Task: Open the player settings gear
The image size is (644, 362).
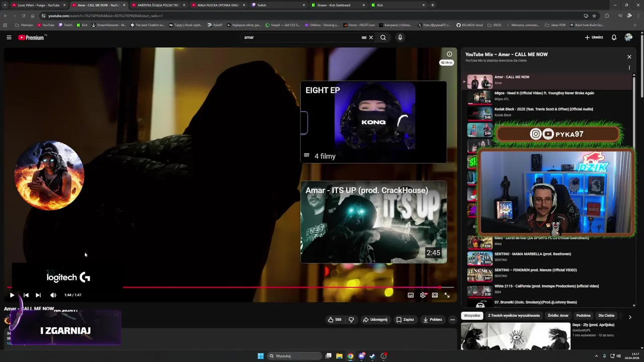Action: pos(423,295)
